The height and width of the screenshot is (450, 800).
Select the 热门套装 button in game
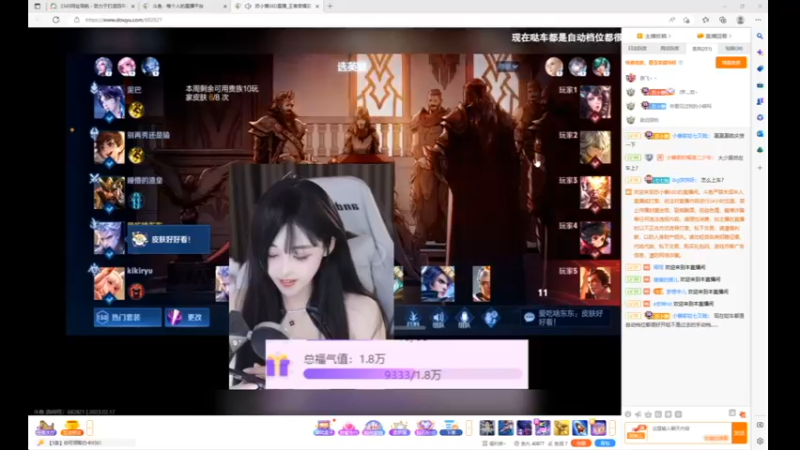coord(127,317)
